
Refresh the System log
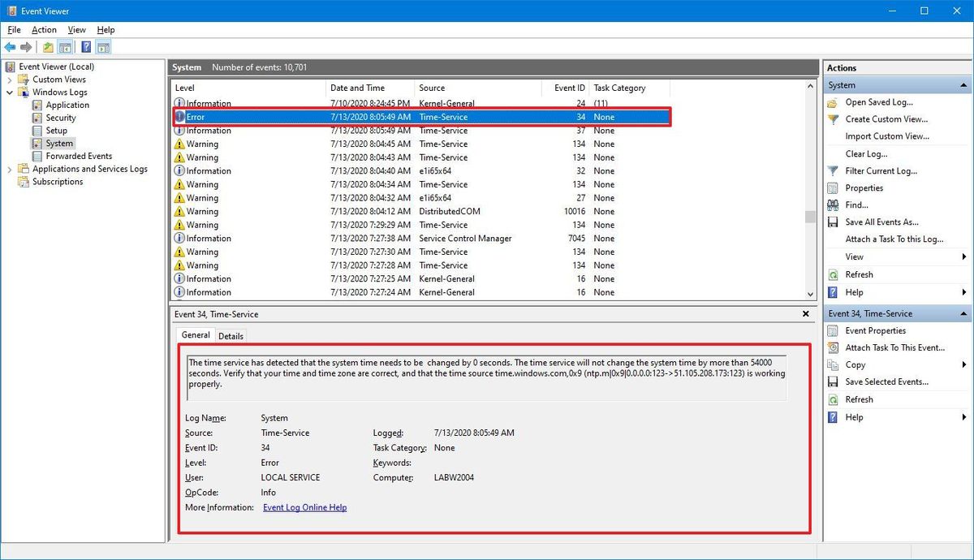click(x=860, y=274)
